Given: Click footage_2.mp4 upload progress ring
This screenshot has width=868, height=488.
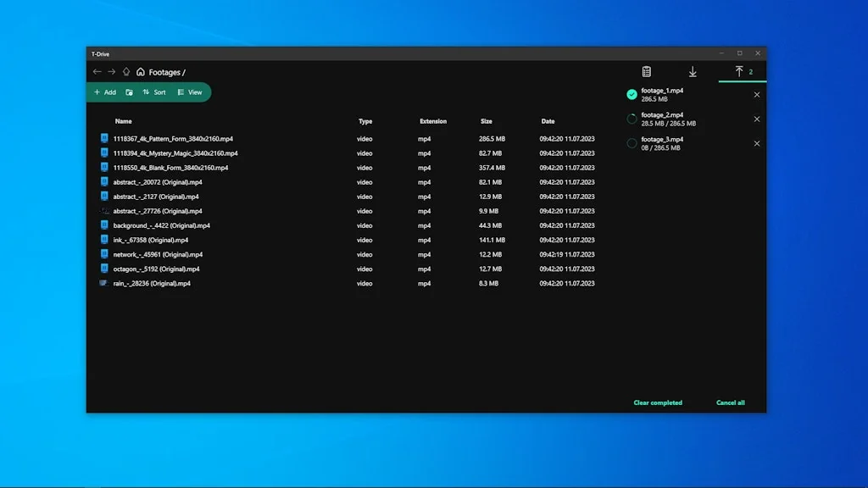Looking at the screenshot, I should pyautogui.click(x=632, y=119).
